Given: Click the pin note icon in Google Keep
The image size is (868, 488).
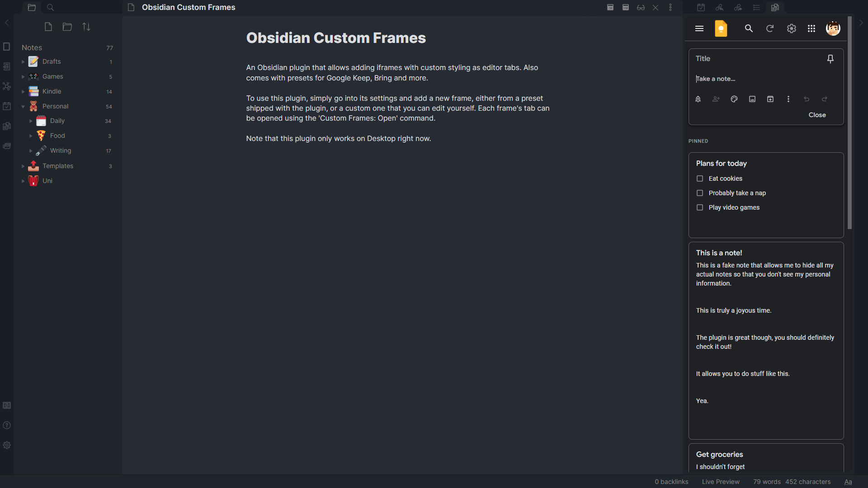Looking at the screenshot, I should tap(830, 58).
